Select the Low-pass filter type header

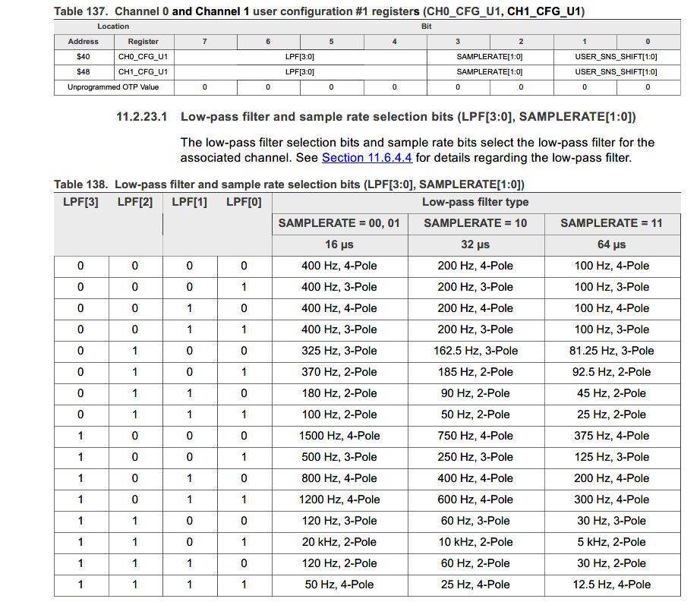tap(476, 202)
